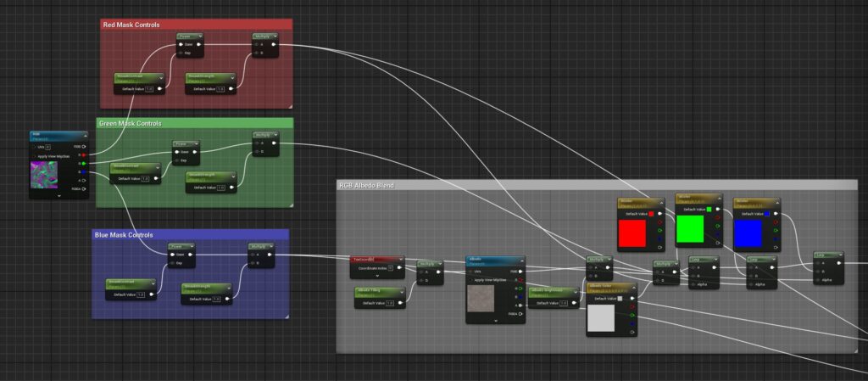
Task: Open the Albedo Color Default Value swatch
Action: [x=620, y=299]
